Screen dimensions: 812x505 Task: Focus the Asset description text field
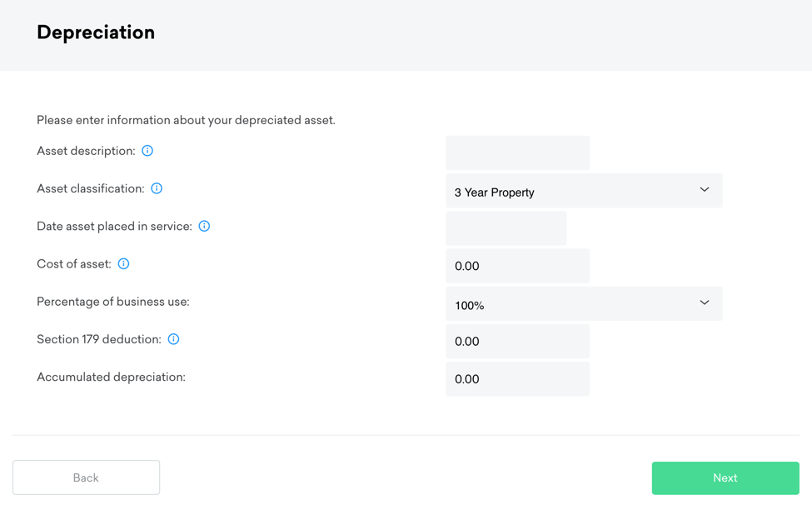pos(517,152)
